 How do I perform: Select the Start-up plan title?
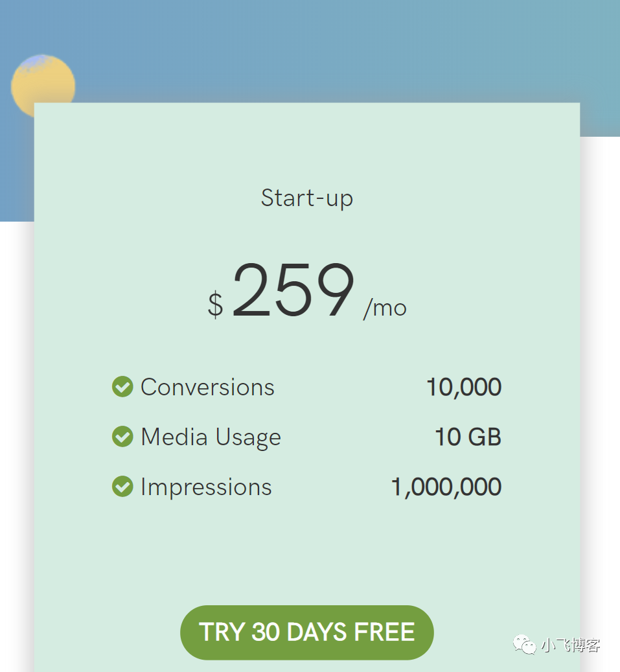point(307,198)
